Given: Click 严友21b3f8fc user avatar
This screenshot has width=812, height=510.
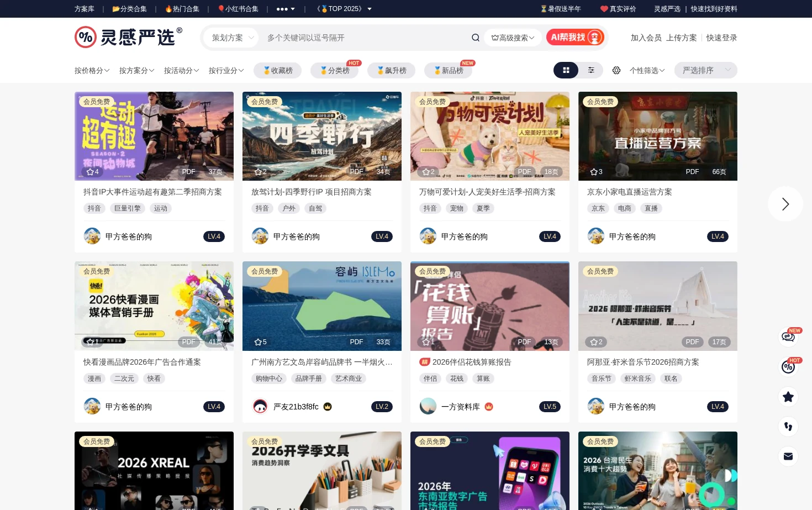Looking at the screenshot, I should tap(260, 407).
